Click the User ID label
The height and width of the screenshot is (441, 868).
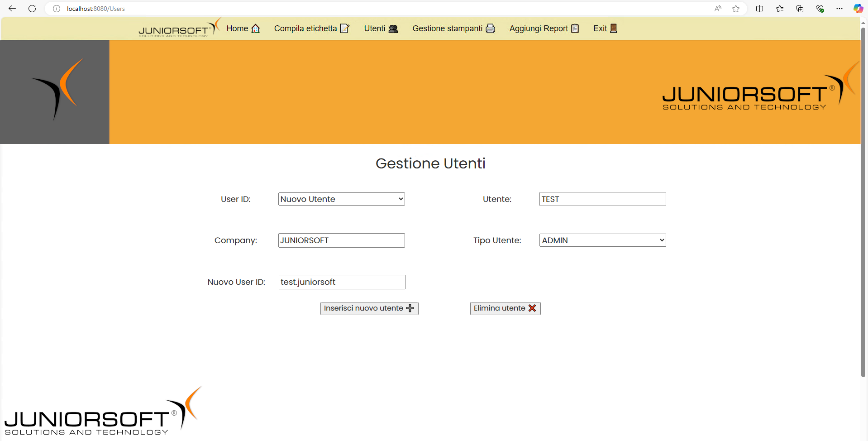[236, 199]
